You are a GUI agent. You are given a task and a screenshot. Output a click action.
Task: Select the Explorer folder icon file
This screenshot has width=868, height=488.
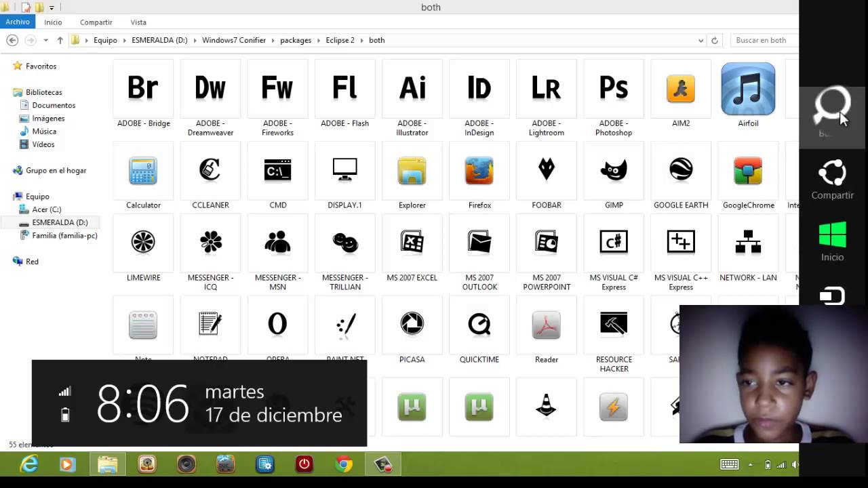click(x=412, y=171)
